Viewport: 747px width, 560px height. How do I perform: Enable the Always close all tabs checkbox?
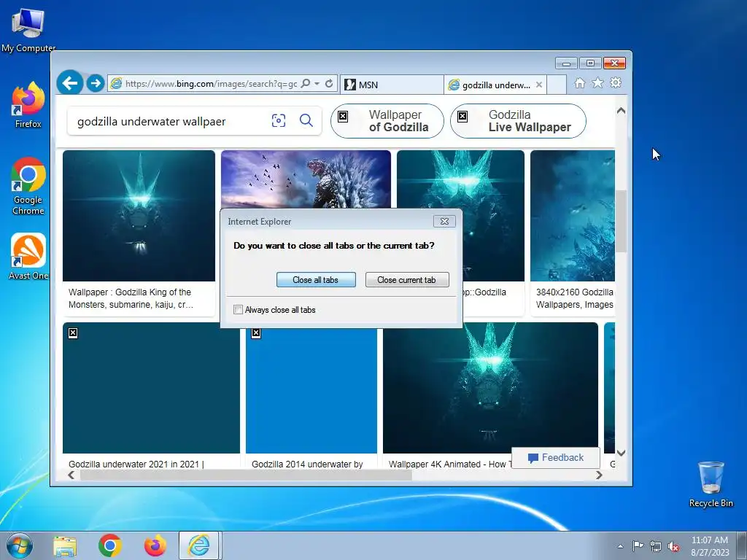click(239, 310)
